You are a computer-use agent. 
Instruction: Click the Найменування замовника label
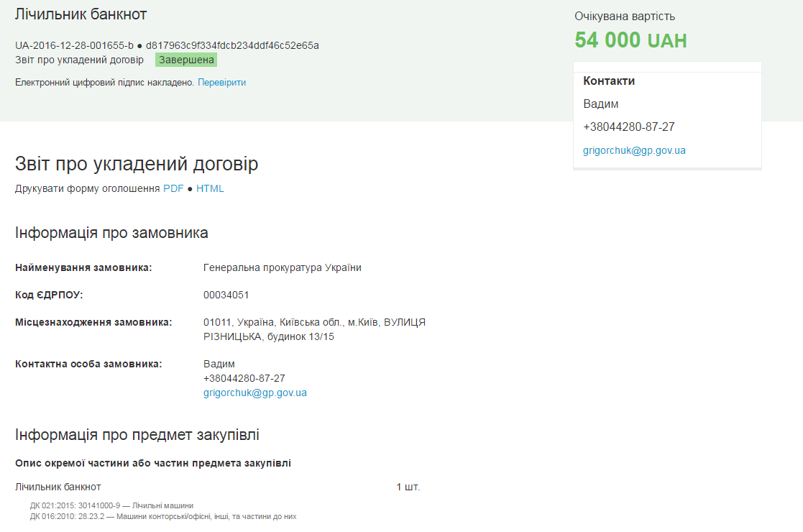(x=83, y=267)
